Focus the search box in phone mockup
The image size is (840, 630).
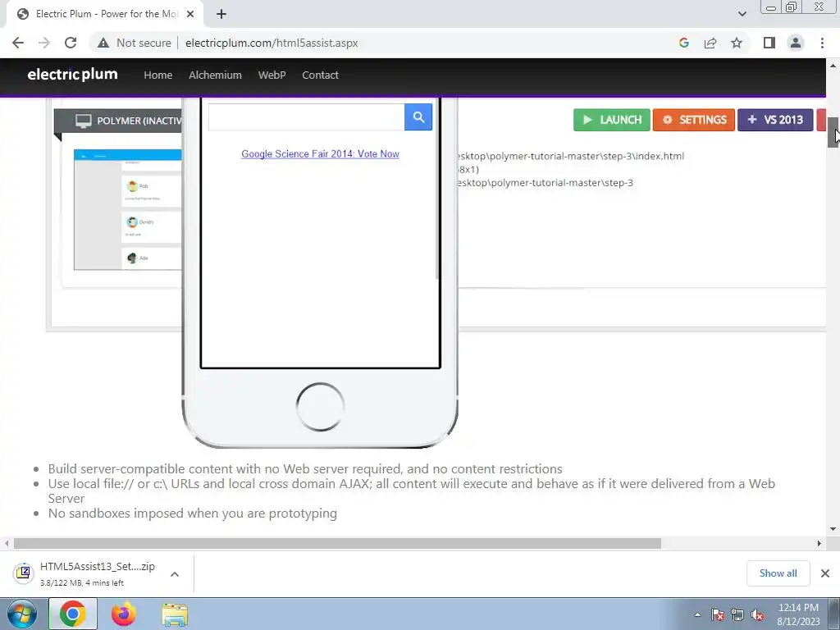(x=307, y=116)
